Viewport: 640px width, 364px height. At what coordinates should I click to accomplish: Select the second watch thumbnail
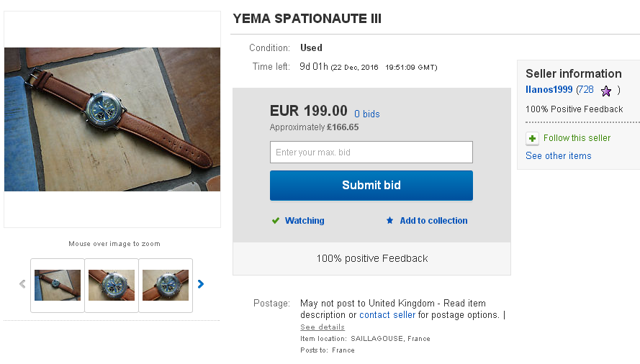click(112, 286)
